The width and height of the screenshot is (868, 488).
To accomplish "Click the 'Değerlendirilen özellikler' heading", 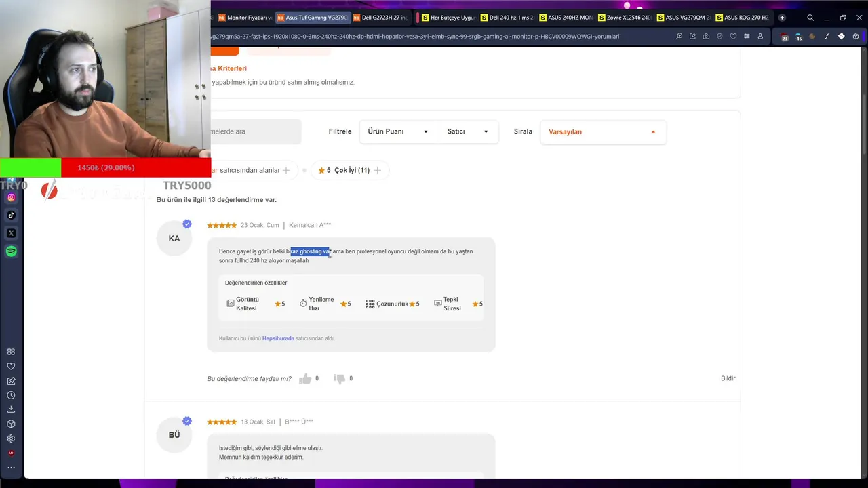I will (256, 283).
